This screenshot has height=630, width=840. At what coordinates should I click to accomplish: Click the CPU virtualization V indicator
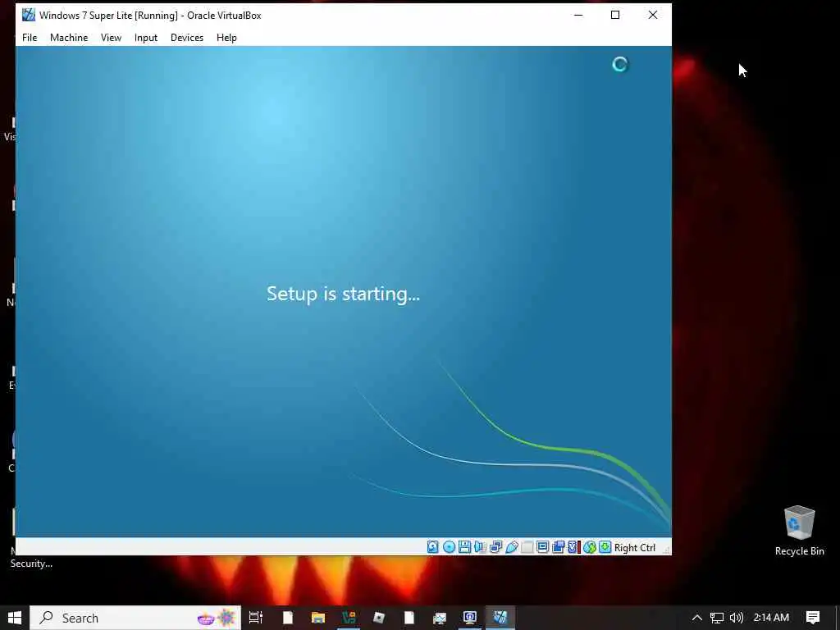click(x=573, y=547)
